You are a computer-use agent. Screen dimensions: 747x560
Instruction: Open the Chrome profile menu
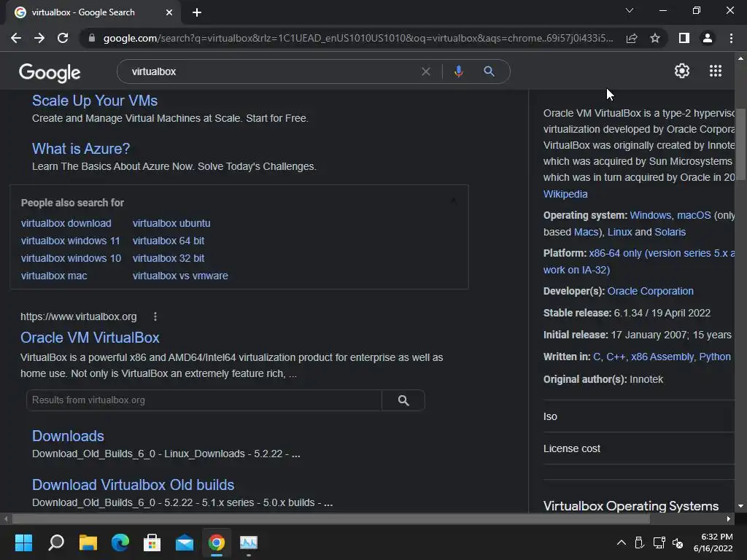pyautogui.click(x=708, y=38)
